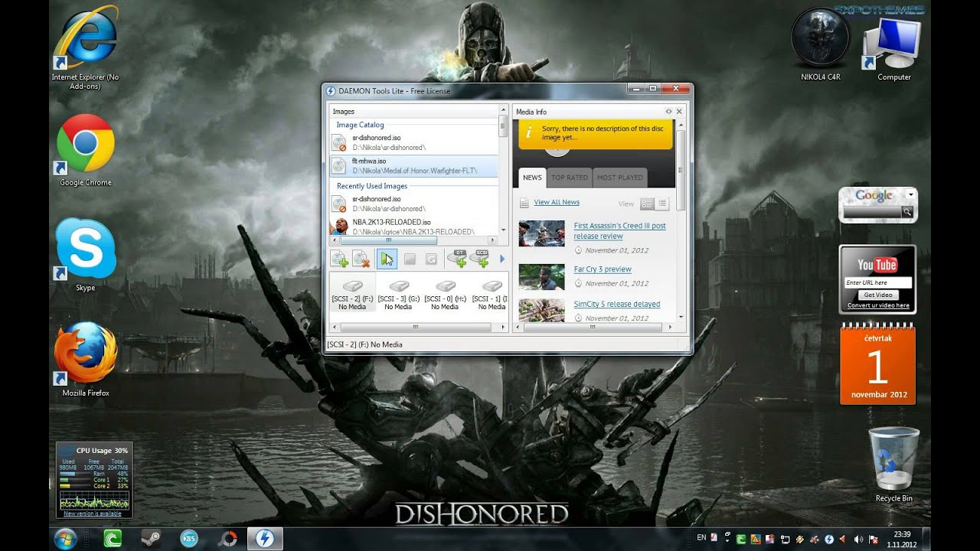Switch news to thumbnail view mode
Screen dimensions: 980x551
647,204
